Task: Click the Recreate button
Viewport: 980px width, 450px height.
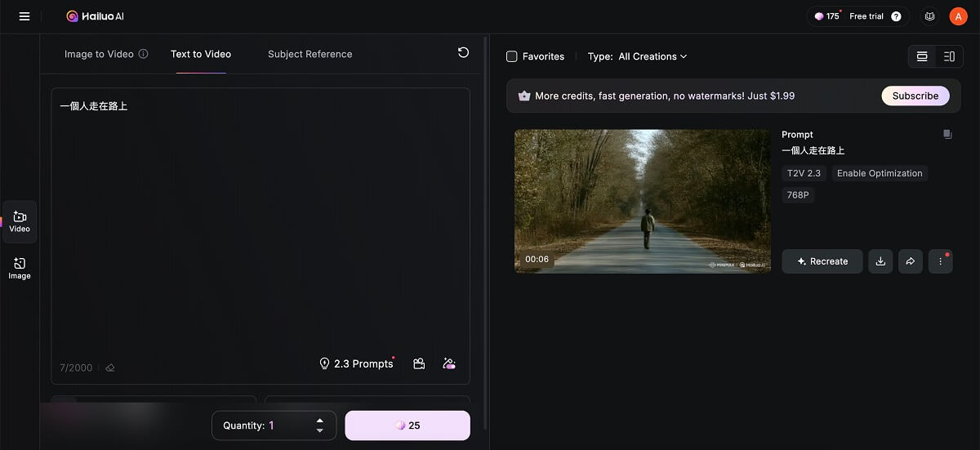Action: 822,261
